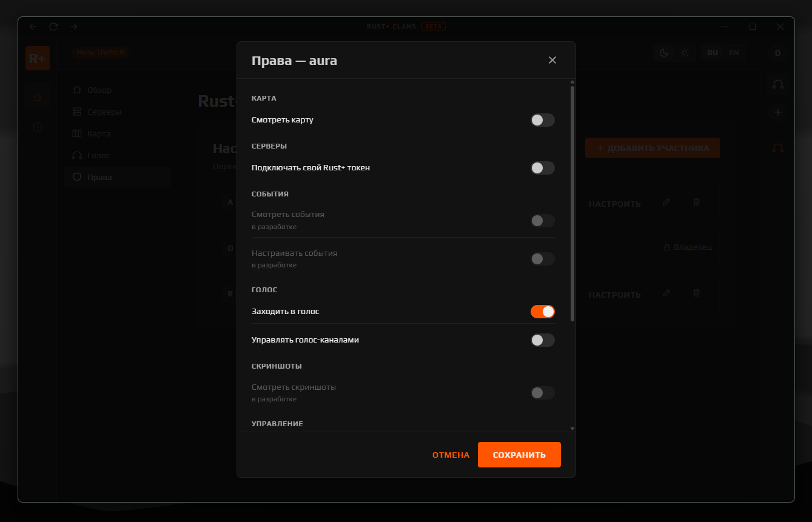The height and width of the screenshot is (522, 812).
Task: Click the R+ logo icon
Action: coord(38,58)
